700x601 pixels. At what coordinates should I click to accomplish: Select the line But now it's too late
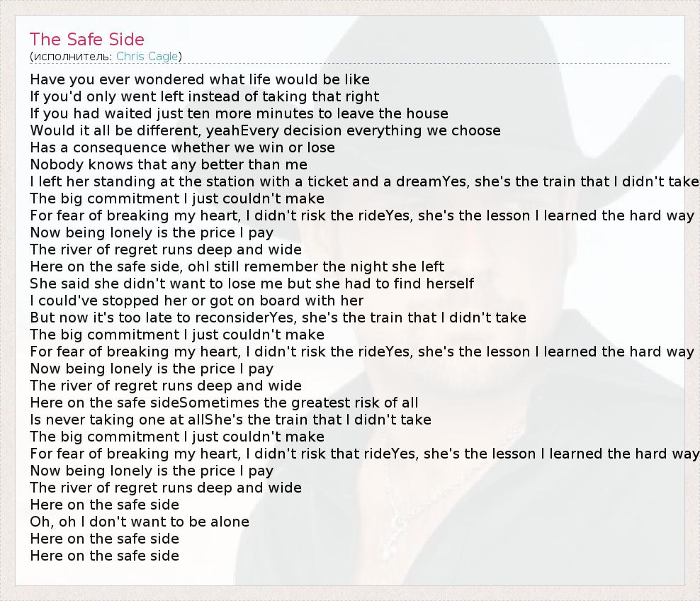click(278, 318)
